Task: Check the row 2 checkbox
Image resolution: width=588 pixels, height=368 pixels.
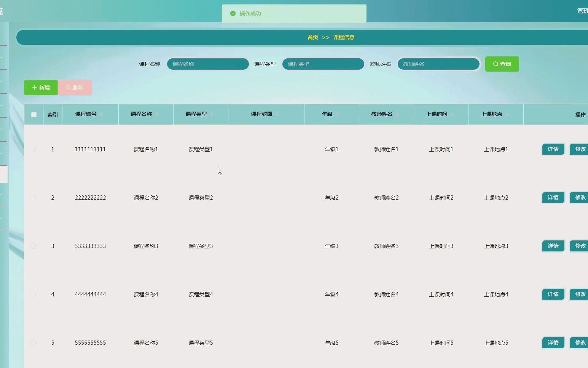Action: click(x=33, y=198)
